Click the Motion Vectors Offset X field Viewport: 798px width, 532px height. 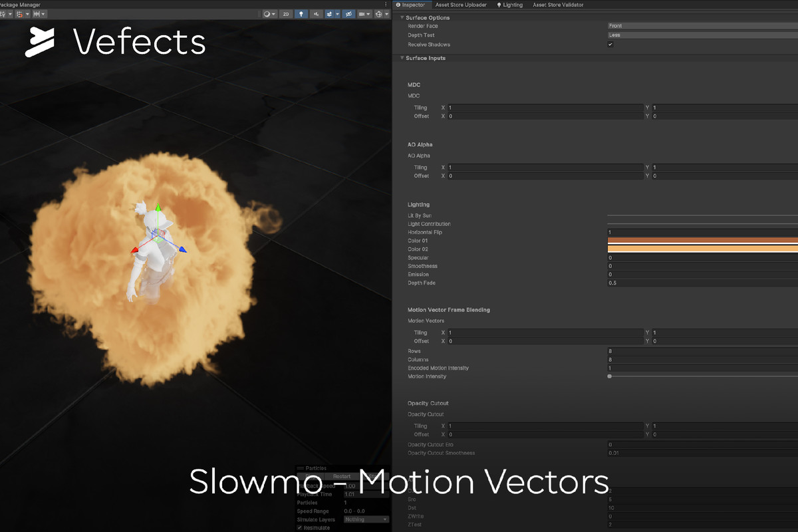coord(545,341)
